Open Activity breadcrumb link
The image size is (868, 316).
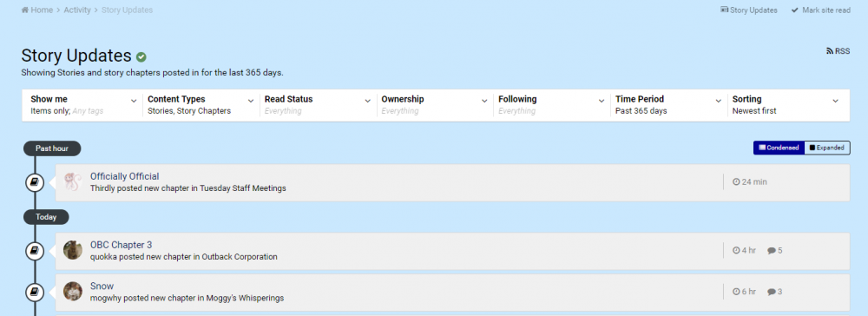[77, 10]
